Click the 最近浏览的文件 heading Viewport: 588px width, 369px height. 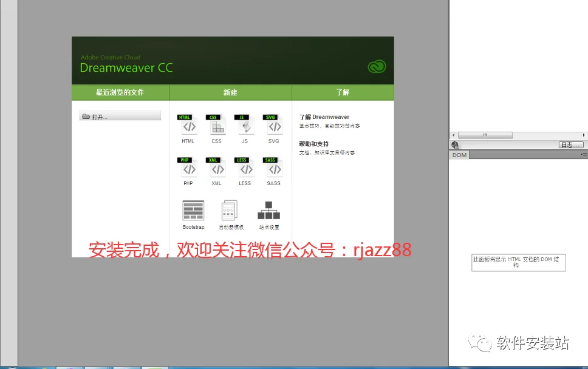pyautogui.click(x=120, y=92)
